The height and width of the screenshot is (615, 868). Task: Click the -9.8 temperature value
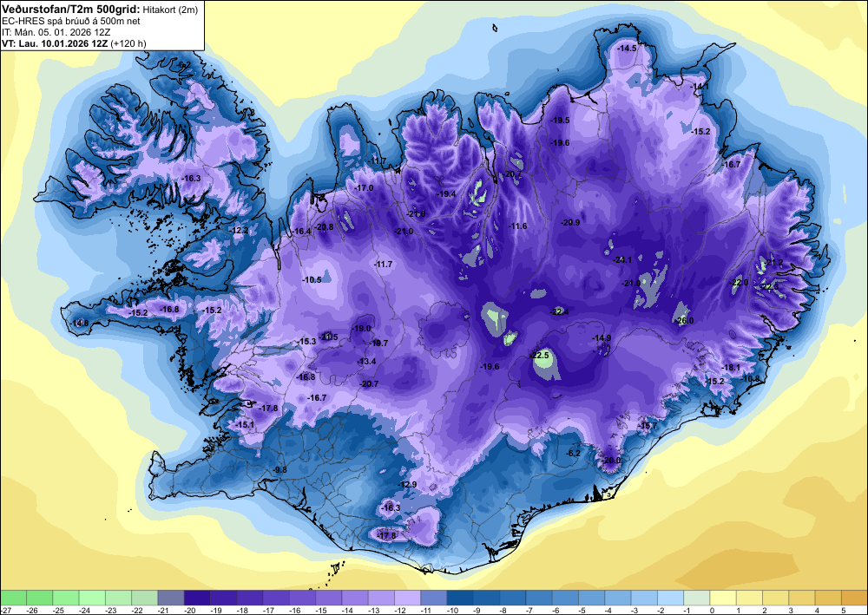point(280,469)
